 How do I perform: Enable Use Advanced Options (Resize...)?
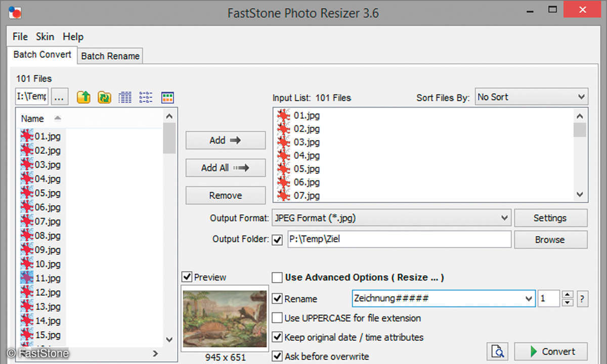tap(277, 277)
